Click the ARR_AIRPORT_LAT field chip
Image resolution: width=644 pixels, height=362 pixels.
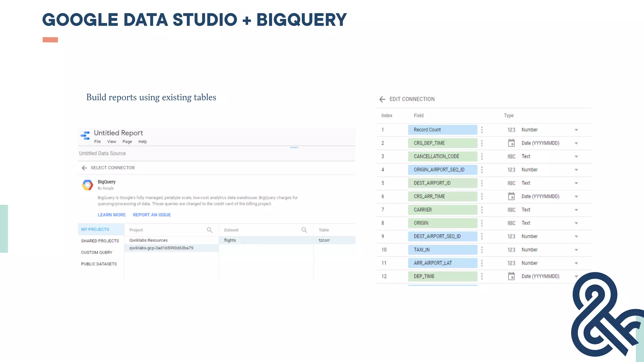coord(443,263)
